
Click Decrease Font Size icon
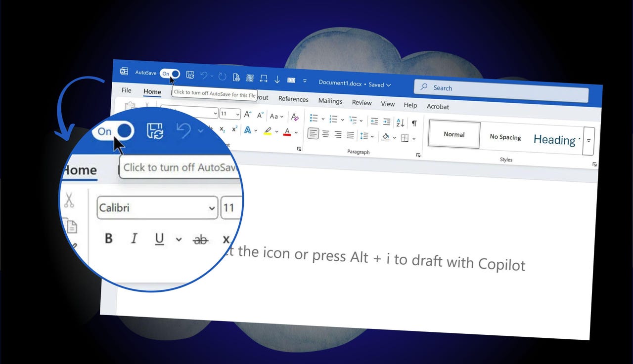tap(261, 115)
